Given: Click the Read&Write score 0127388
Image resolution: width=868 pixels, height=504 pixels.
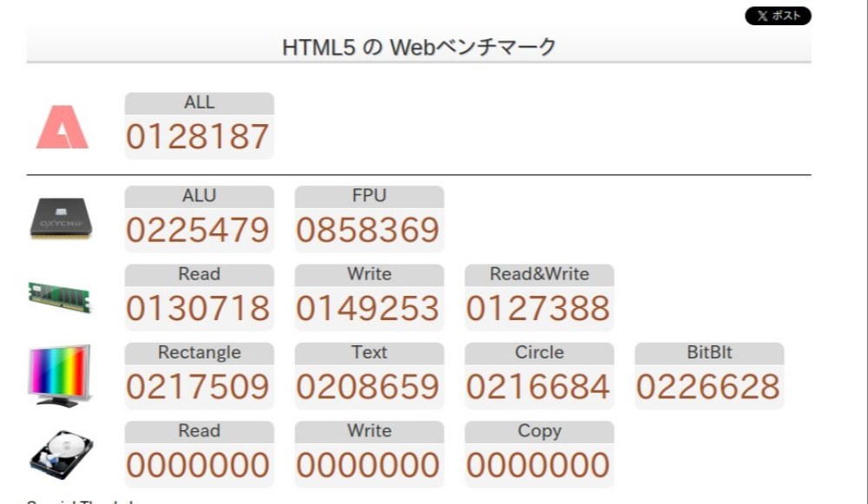Looking at the screenshot, I should [x=537, y=309].
